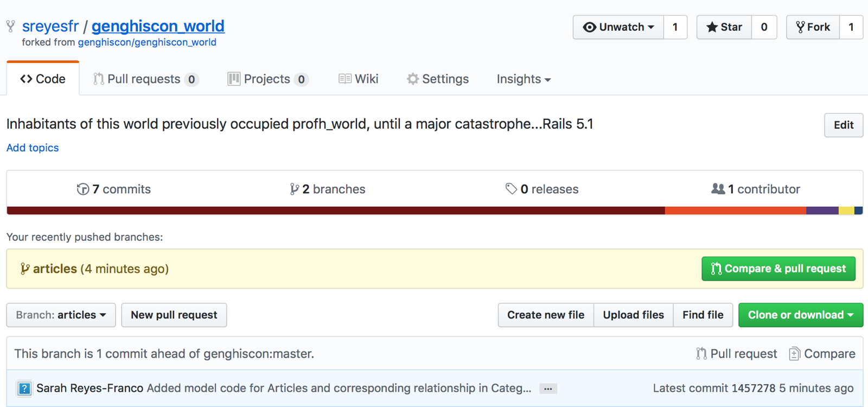Image resolution: width=868 pixels, height=407 pixels.
Task: Switch to the Pull requests tab
Action: [145, 79]
